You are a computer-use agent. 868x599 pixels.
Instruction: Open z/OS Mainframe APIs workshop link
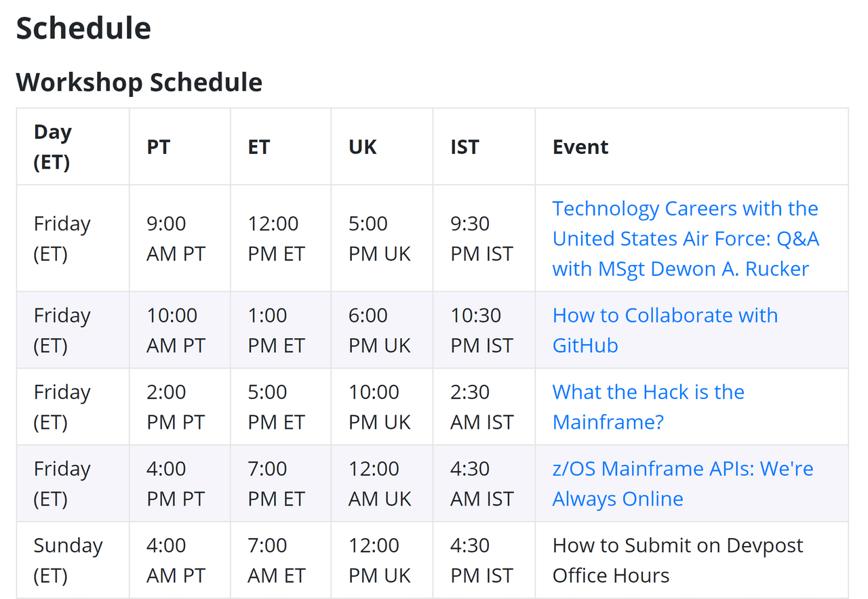tap(683, 483)
